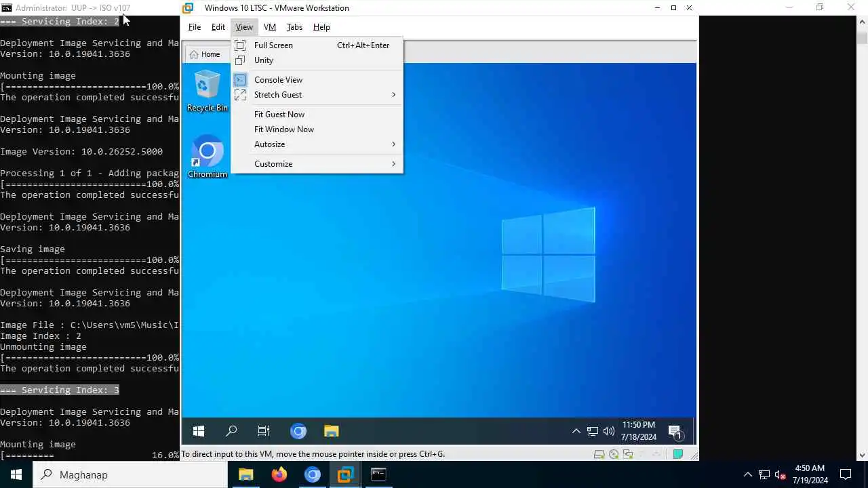868x488 pixels.
Task: Expand the Stretch Guest submenu arrow
Action: [393, 95]
